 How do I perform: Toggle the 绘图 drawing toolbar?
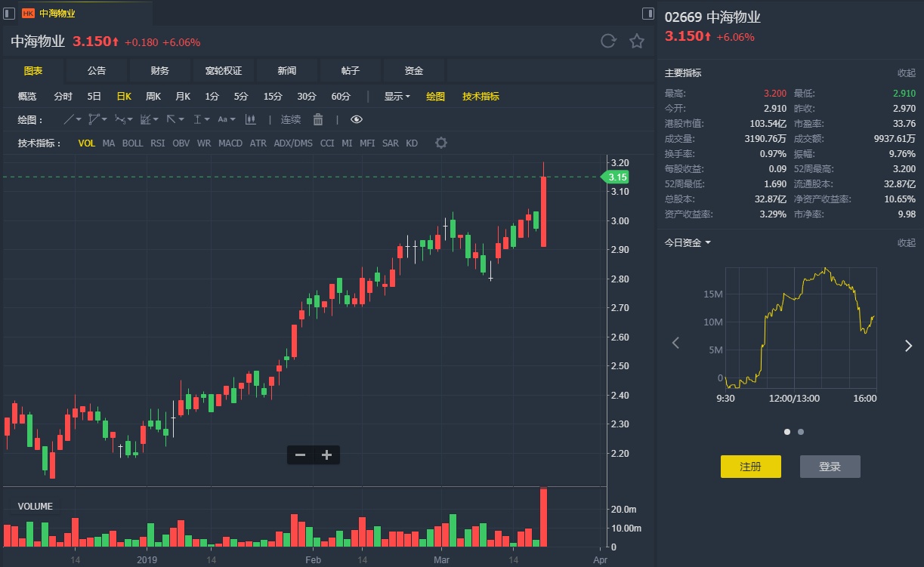point(435,97)
